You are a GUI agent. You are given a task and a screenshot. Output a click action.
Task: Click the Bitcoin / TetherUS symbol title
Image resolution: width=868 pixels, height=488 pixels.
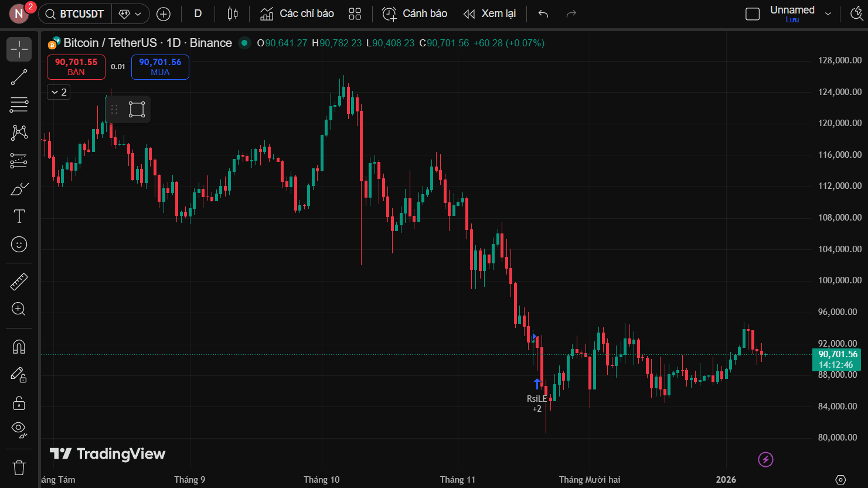(148, 43)
